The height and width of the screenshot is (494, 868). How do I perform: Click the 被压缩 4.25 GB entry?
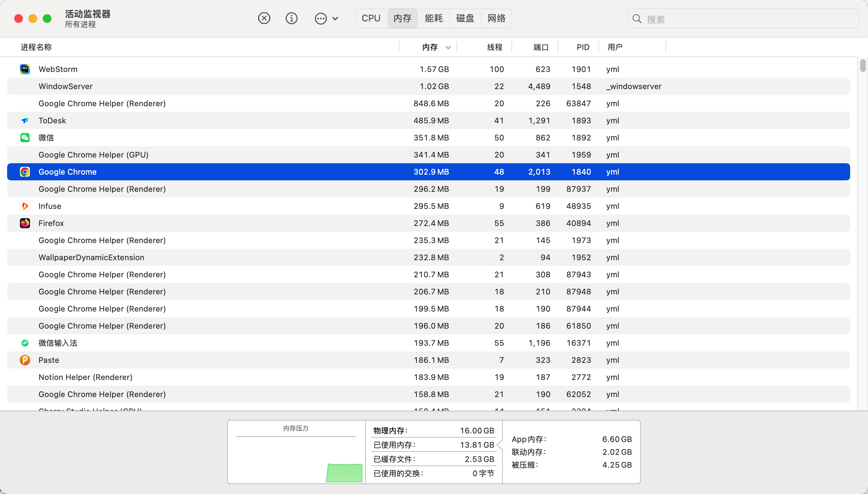click(x=572, y=465)
